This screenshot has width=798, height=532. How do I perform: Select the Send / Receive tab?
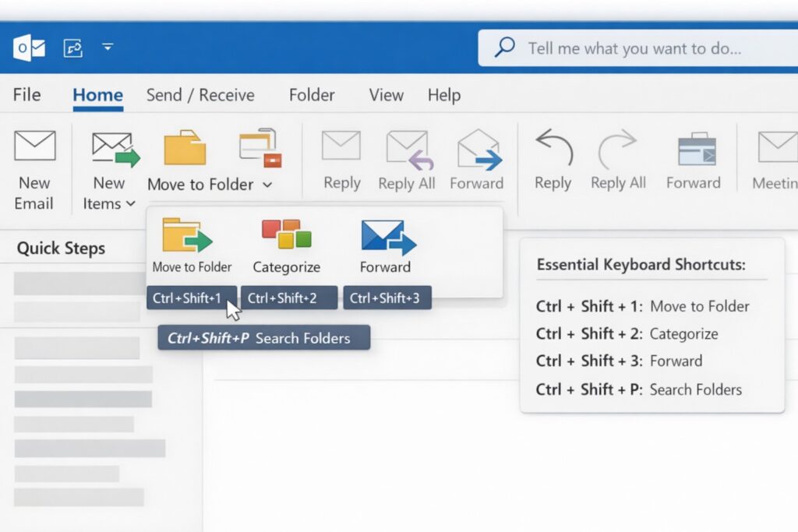[199, 95]
